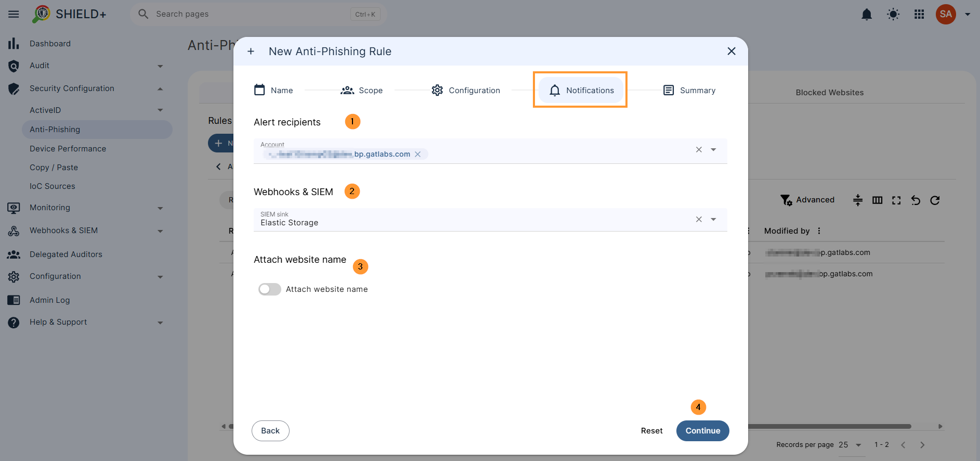Expand the Webhooks & SIEM sidebar section
This screenshot has height=461, width=980.
(x=160, y=231)
